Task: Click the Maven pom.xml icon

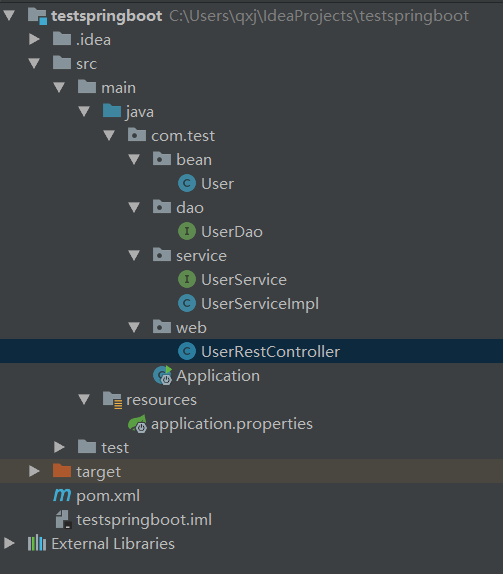Action: [x=62, y=495]
